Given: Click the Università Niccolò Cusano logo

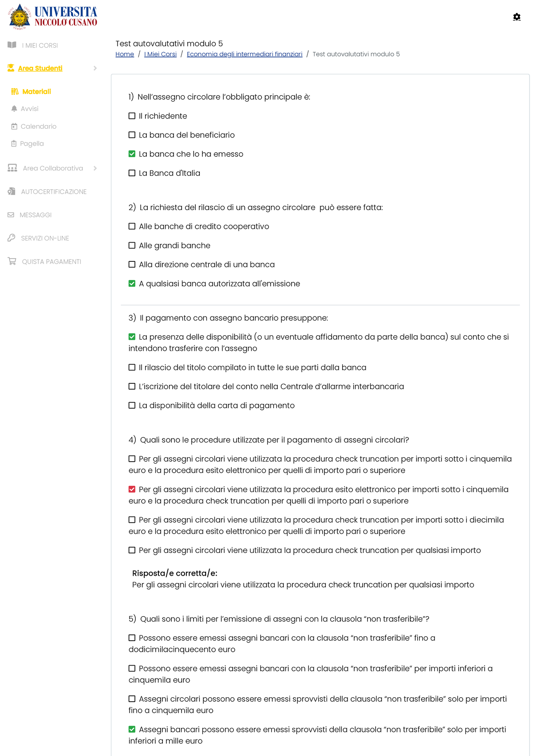Looking at the screenshot, I should tap(53, 16).
